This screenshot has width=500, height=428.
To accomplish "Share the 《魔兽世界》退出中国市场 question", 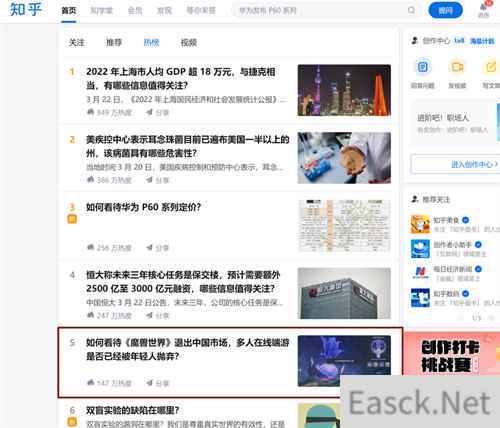I will point(158,383).
